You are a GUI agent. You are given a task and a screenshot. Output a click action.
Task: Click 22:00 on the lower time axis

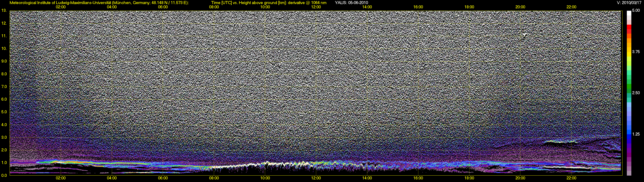click(571, 178)
